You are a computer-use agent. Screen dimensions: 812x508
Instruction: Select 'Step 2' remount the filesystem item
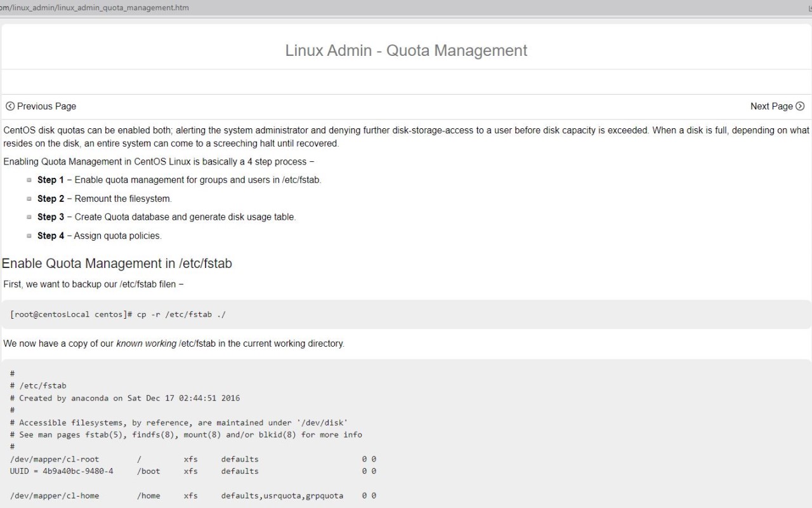coord(105,198)
